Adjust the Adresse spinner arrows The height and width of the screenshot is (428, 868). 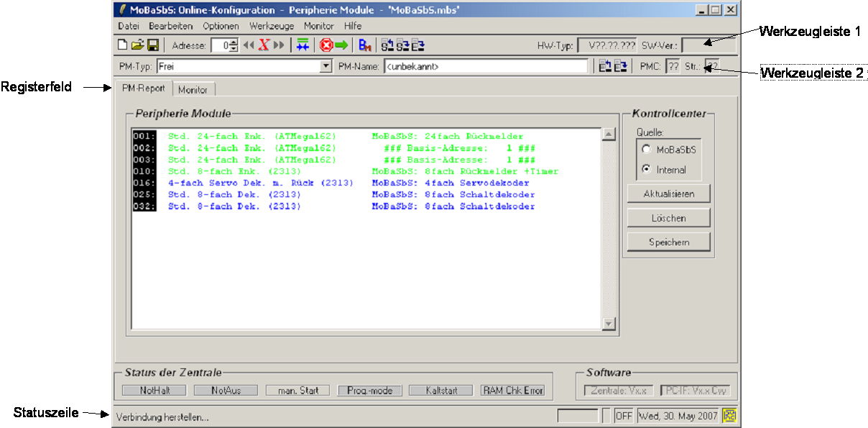point(233,45)
